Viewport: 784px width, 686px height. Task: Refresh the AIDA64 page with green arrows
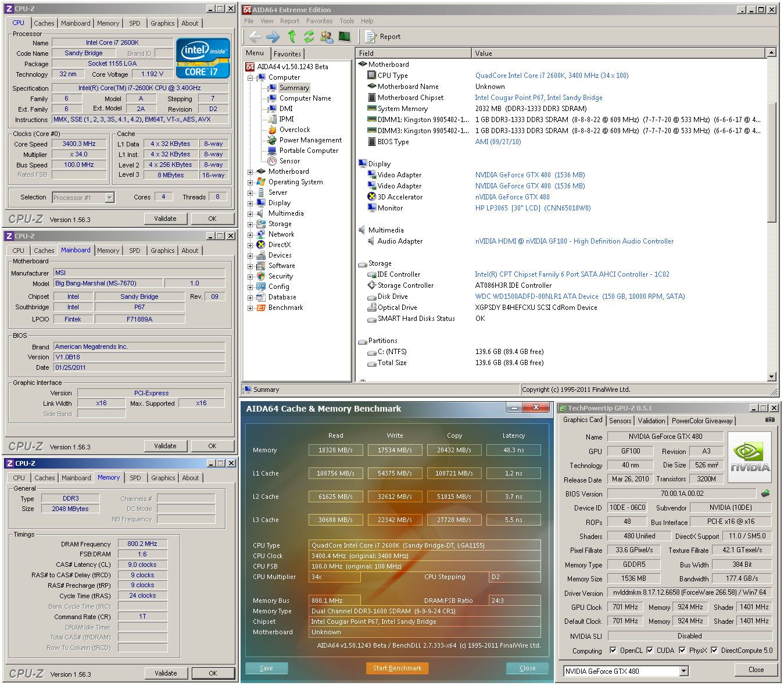[309, 37]
